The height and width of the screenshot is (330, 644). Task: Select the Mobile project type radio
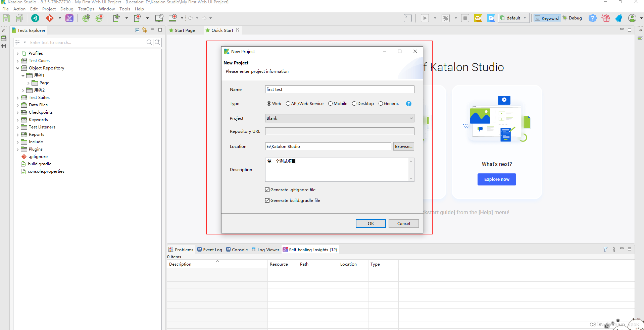tap(330, 104)
